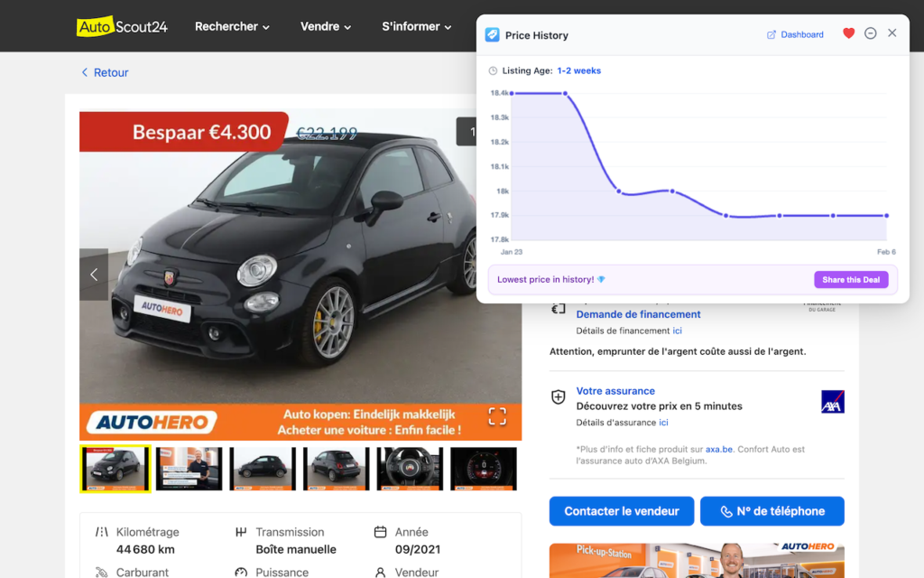This screenshot has height=578, width=924.
Task: Select the steering wheel interior thumbnail
Action: (410, 469)
